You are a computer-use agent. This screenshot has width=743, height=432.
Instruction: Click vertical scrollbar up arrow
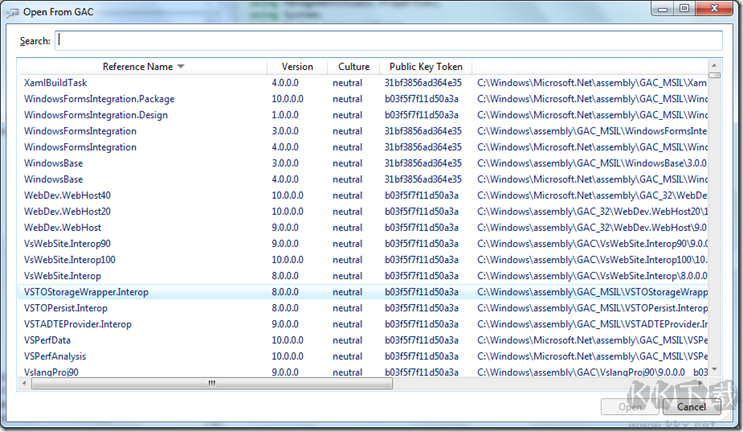tap(714, 74)
